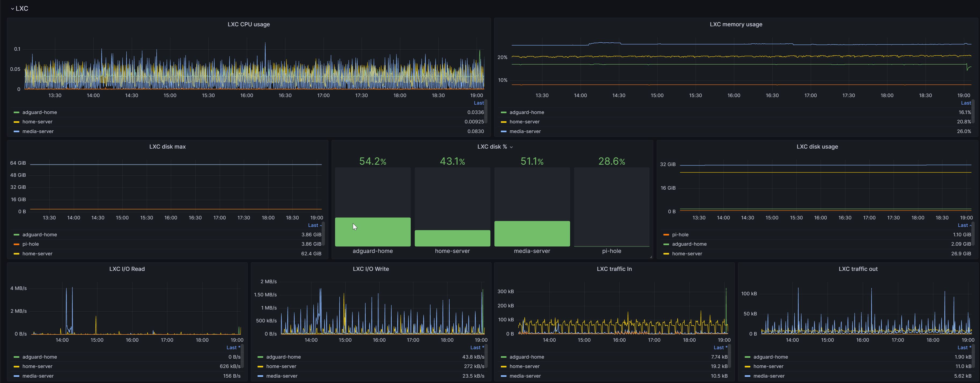Open the LXC traffic In panel title menu
This screenshot has width=980, height=383.
click(x=614, y=269)
